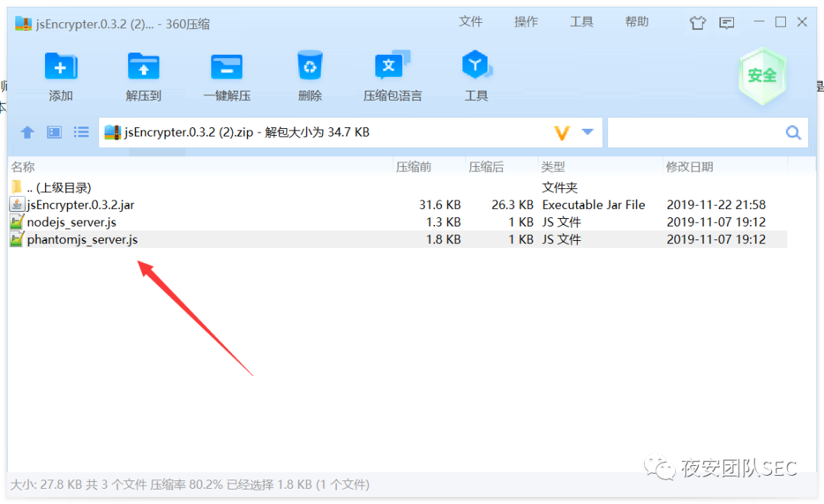This screenshot has width=824, height=504.
Task: Open the feedback message icon in the title bar
Action: (x=727, y=23)
